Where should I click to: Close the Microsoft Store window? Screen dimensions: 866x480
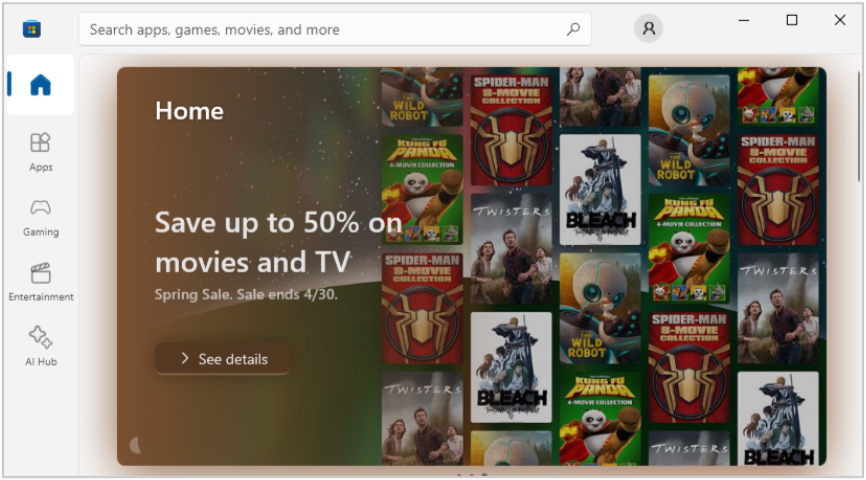point(840,20)
